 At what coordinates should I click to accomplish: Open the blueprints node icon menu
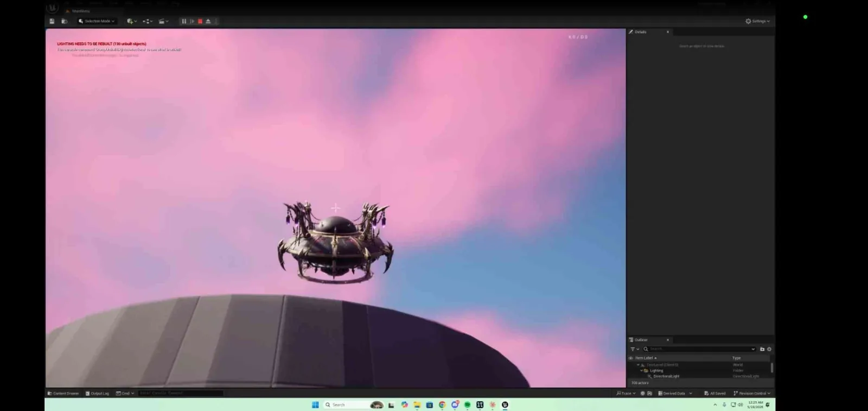coord(148,21)
